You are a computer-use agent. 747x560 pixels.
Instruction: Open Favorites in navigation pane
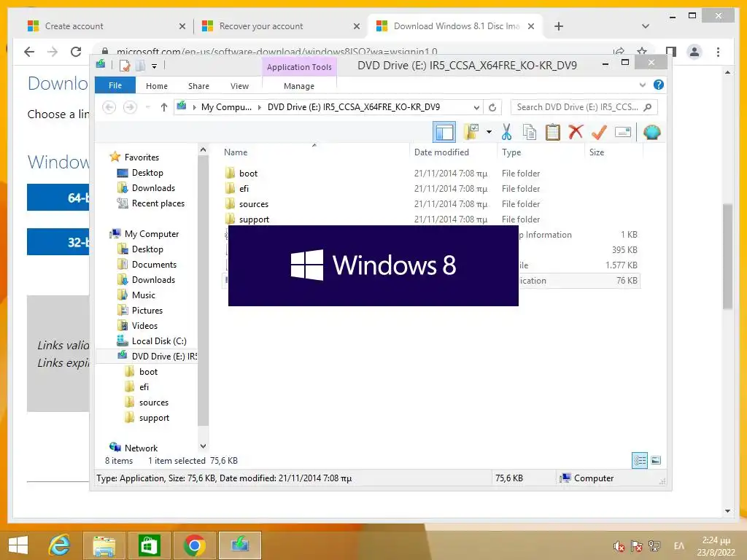coord(142,157)
